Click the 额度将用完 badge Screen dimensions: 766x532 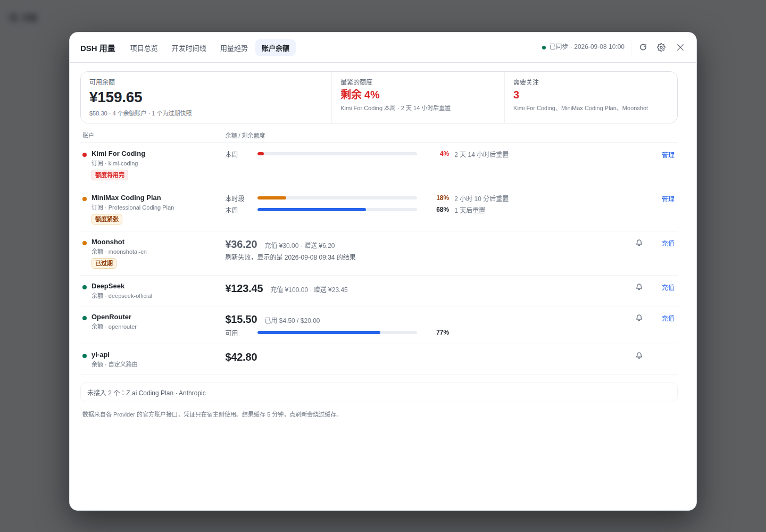[110, 175]
